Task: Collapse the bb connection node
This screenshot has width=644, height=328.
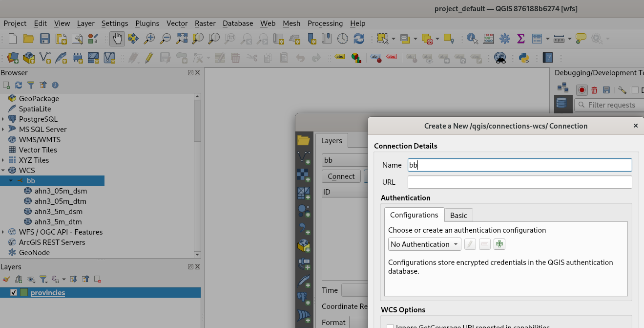Action: point(11,181)
